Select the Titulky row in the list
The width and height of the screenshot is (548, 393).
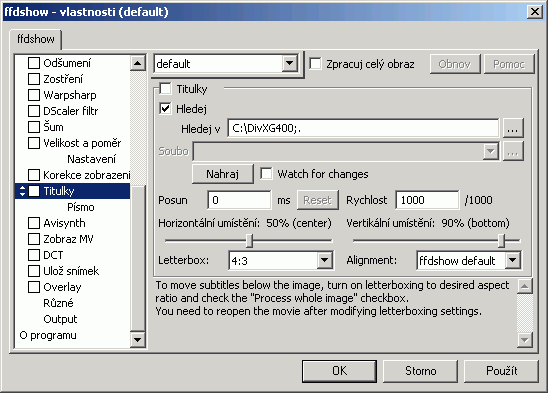tap(72, 191)
